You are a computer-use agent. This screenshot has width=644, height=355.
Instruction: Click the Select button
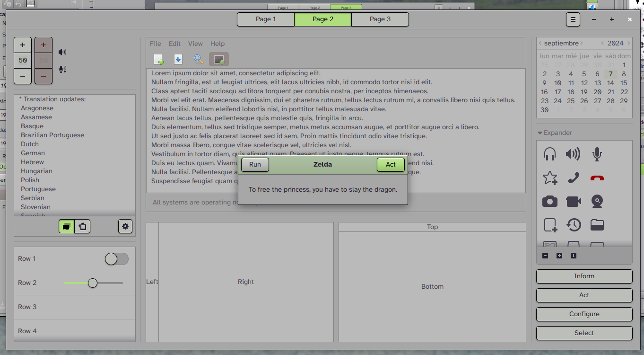point(584,333)
